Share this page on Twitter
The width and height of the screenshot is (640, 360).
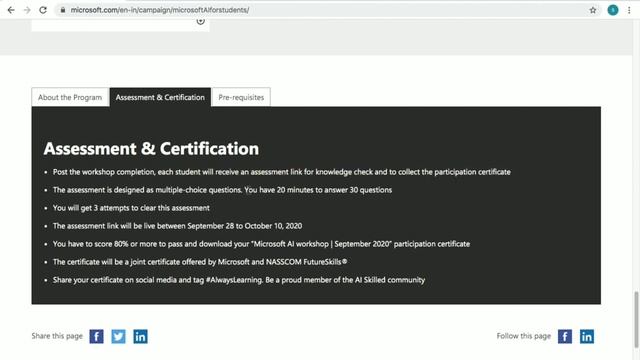coord(118,336)
